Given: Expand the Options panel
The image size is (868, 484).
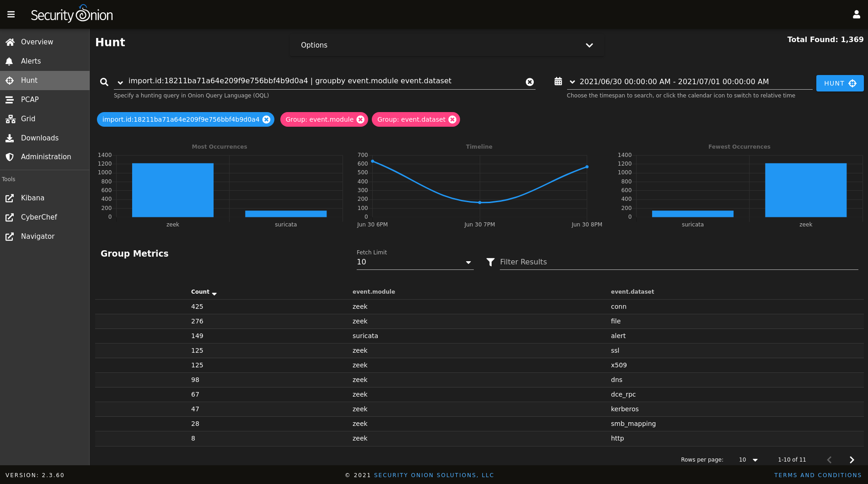Looking at the screenshot, I should 589,45.
